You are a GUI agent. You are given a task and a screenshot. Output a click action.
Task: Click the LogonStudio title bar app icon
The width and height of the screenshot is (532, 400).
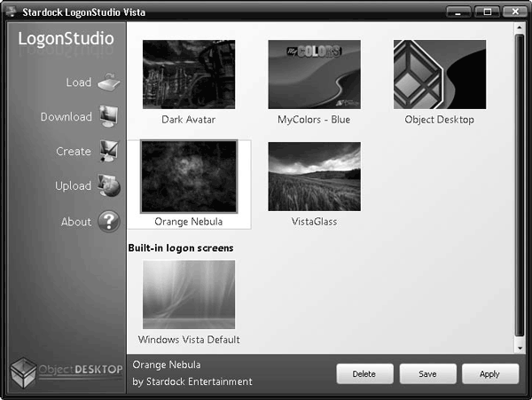tap(12, 12)
